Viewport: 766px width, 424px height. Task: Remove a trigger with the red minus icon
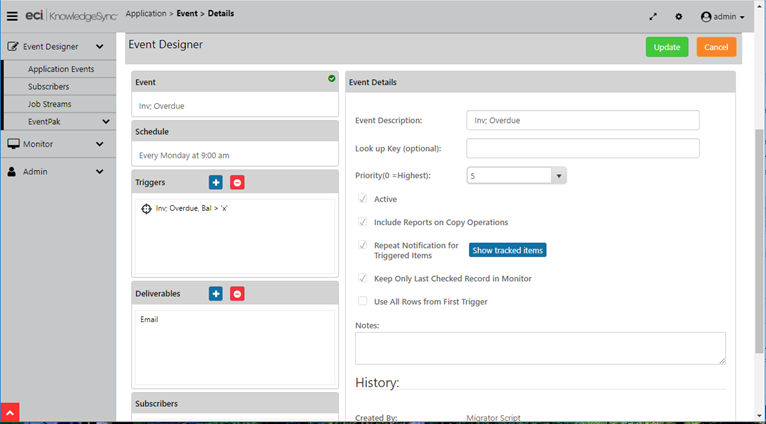(x=237, y=182)
